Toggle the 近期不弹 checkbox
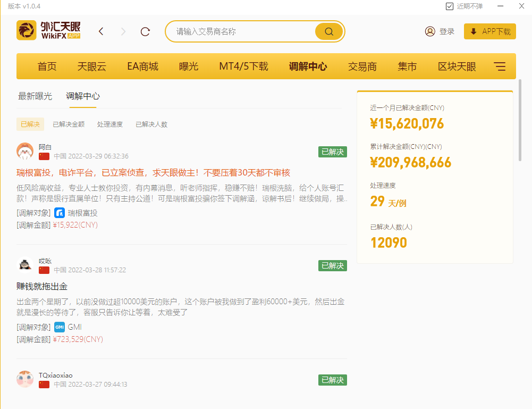Viewport: 532px width, 409px height. [450, 6]
